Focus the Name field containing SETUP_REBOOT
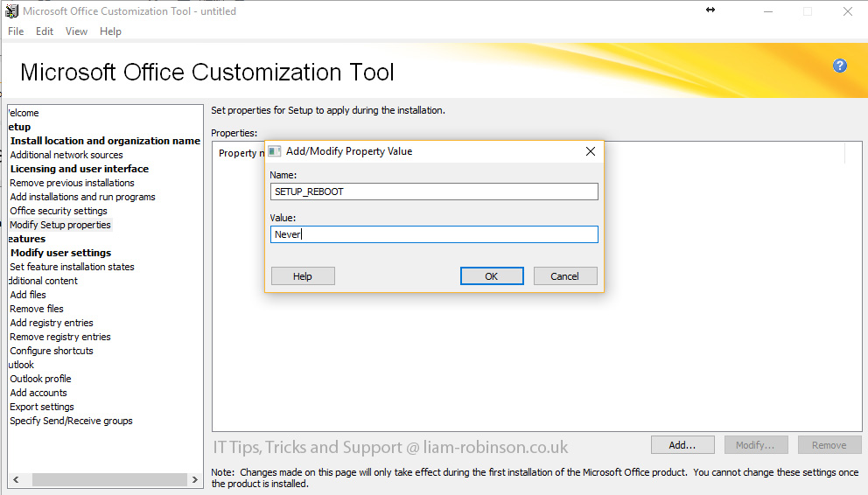 click(x=434, y=192)
